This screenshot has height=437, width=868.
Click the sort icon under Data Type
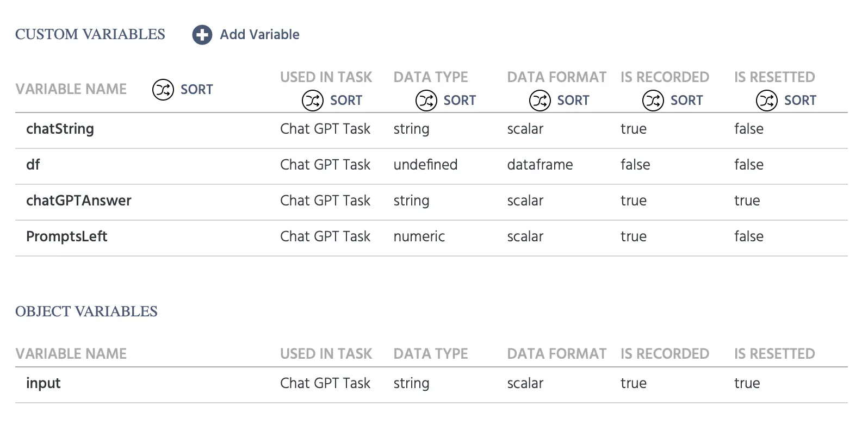(x=426, y=101)
